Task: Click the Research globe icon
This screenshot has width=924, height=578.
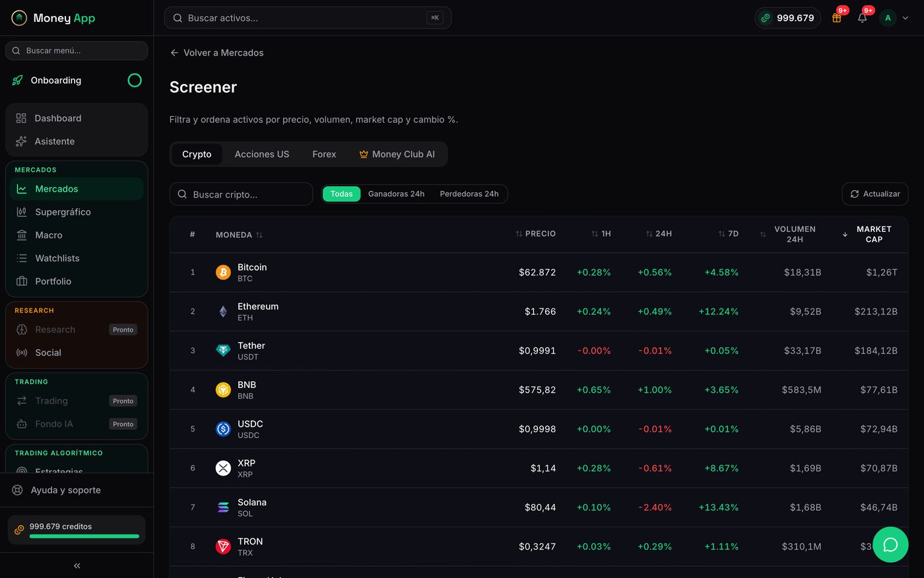Action: point(22,330)
